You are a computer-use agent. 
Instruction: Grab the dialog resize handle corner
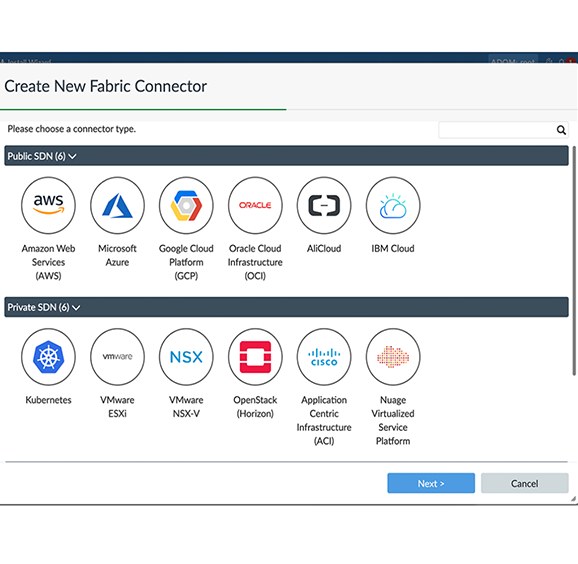click(x=573, y=499)
